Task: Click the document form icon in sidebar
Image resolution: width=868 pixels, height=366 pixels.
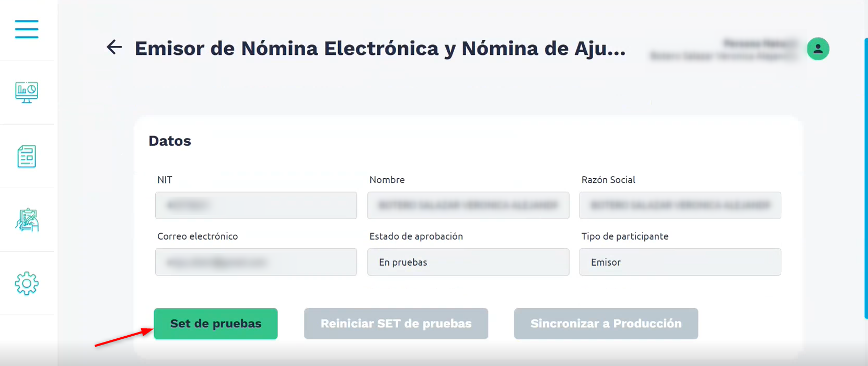Action: [27, 156]
